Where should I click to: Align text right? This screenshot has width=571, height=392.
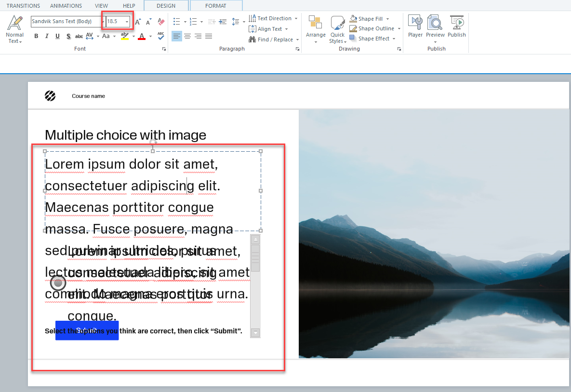(x=198, y=36)
